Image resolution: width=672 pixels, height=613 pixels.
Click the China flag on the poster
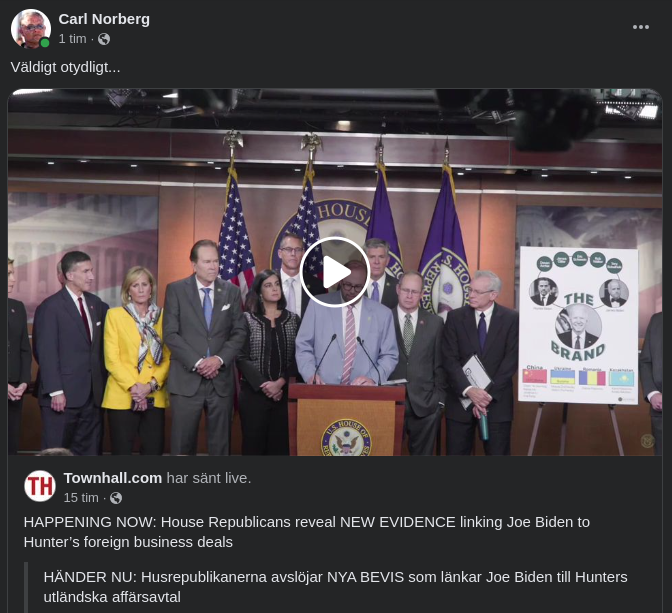[x=535, y=378]
